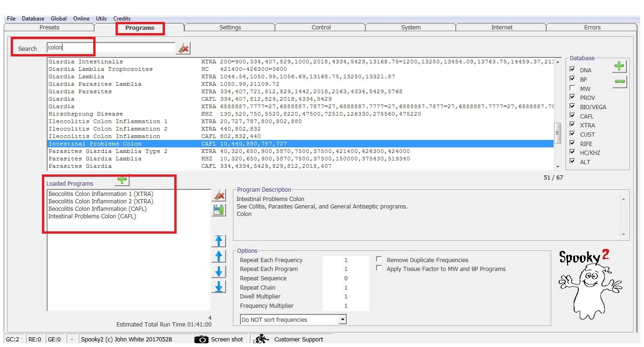Move selected program down one position
The width and height of the screenshot is (644, 347).
[219, 271]
